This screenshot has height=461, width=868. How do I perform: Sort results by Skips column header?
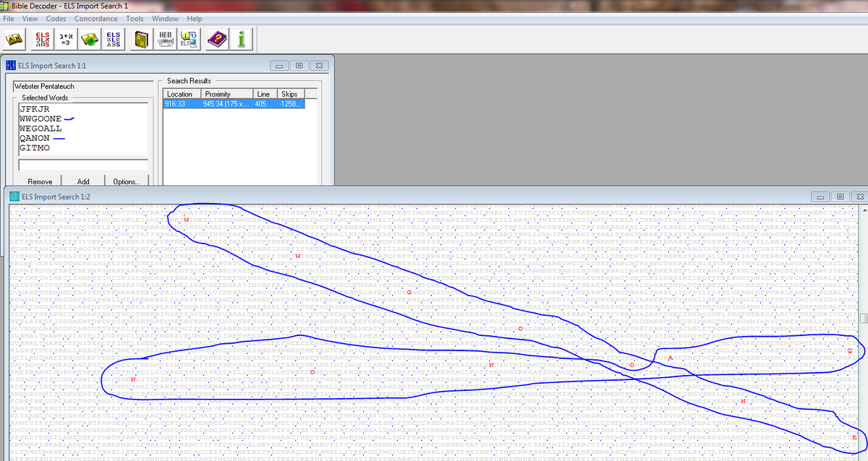click(290, 94)
